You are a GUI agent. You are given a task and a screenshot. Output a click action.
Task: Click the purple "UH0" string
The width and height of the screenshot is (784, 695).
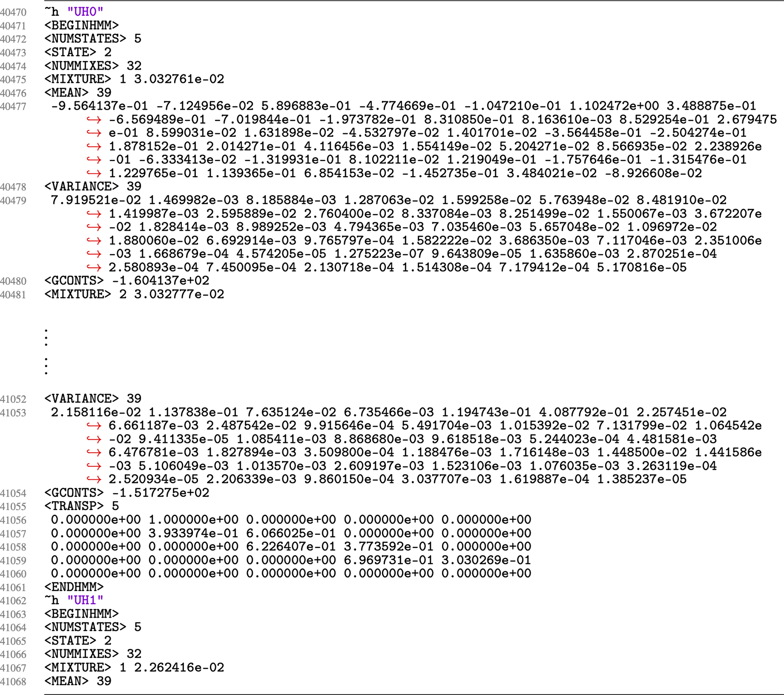(x=85, y=12)
